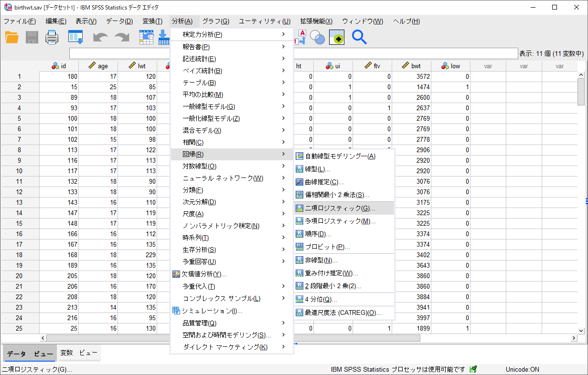Open Find with the magnifier icon
This screenshot has height=375, width=588.
(358, 37)
